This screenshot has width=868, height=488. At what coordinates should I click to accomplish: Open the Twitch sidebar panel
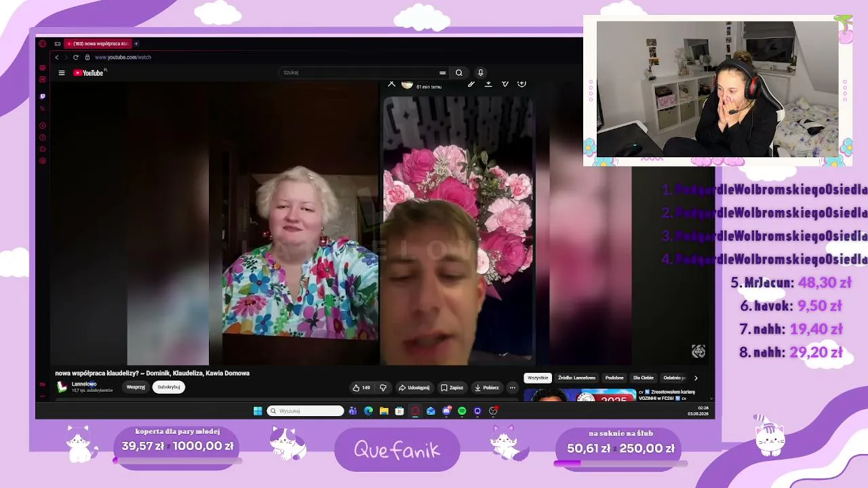(x=43, y=96)
